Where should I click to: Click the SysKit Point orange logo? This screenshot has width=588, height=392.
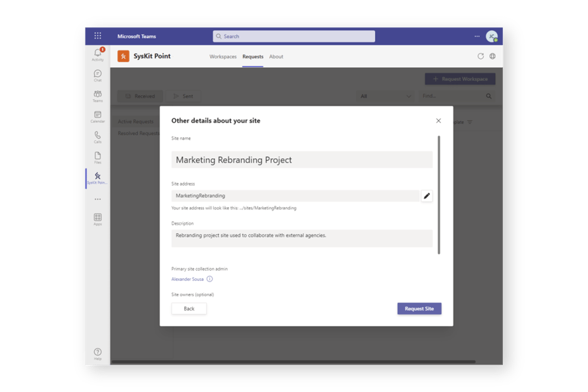click(x=123, y=56)
